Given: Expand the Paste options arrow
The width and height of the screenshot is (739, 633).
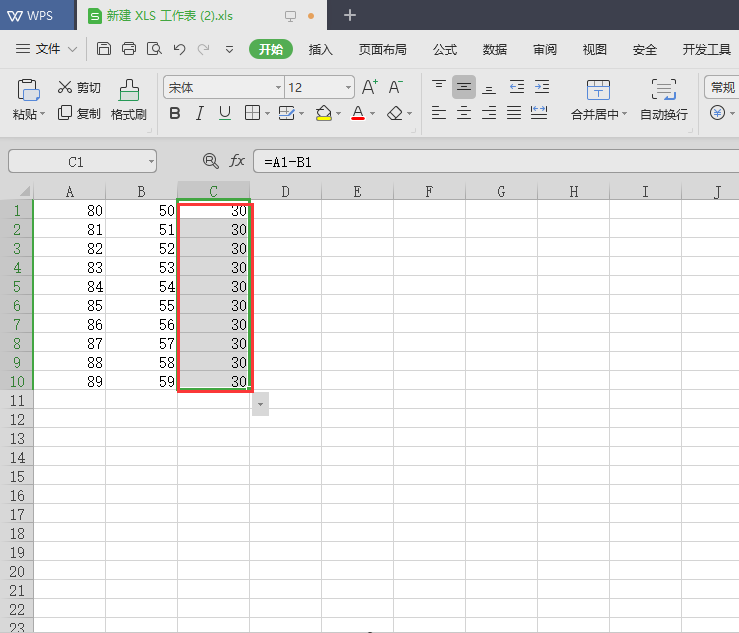Looking at the screenshot, I should coord(42,114).
